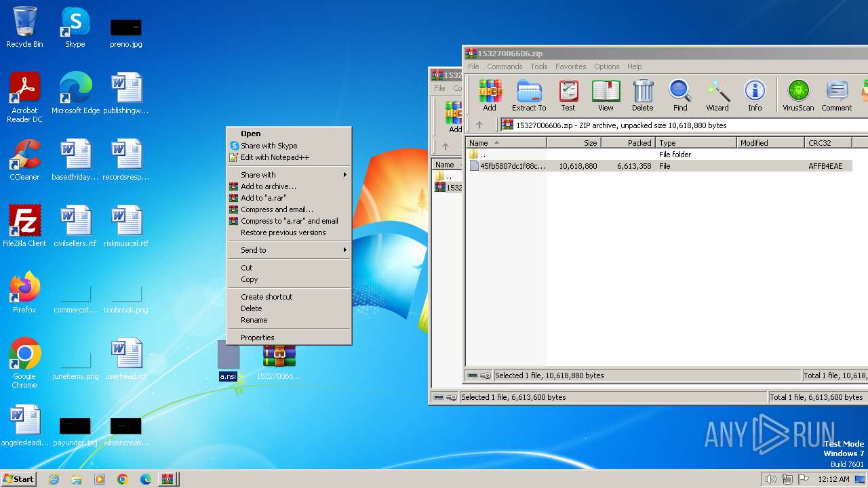Image resolution: width=868 pixels, height=488 pixels.
Task: Open Properties from the context menu
Action: coord(290,338)
